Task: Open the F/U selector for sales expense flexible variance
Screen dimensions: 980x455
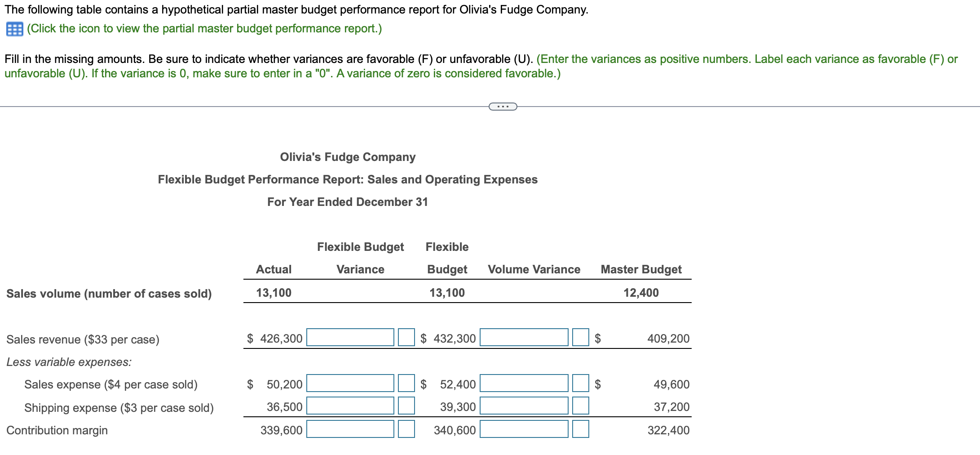Action: tap(406, 384)
